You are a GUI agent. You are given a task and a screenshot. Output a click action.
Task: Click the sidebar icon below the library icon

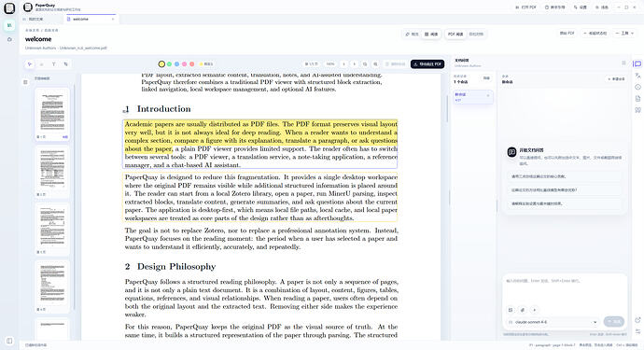[9, 39]
